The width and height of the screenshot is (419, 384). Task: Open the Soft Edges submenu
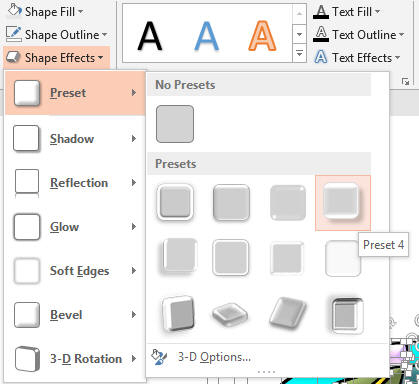tap(75, 271)
